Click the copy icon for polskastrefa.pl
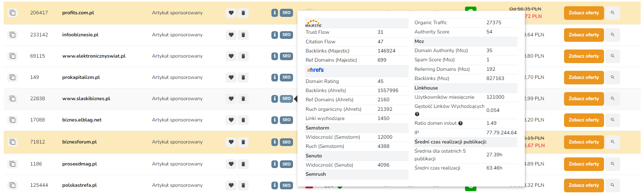The image size is (644, 193). pyautogui.click(x=12, y=185)
